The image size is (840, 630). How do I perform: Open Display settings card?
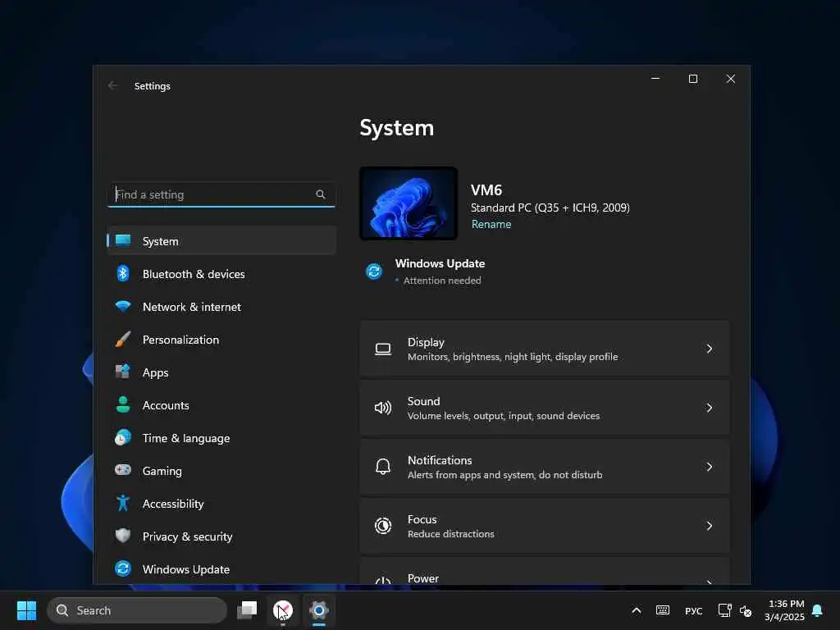(545, 349)
